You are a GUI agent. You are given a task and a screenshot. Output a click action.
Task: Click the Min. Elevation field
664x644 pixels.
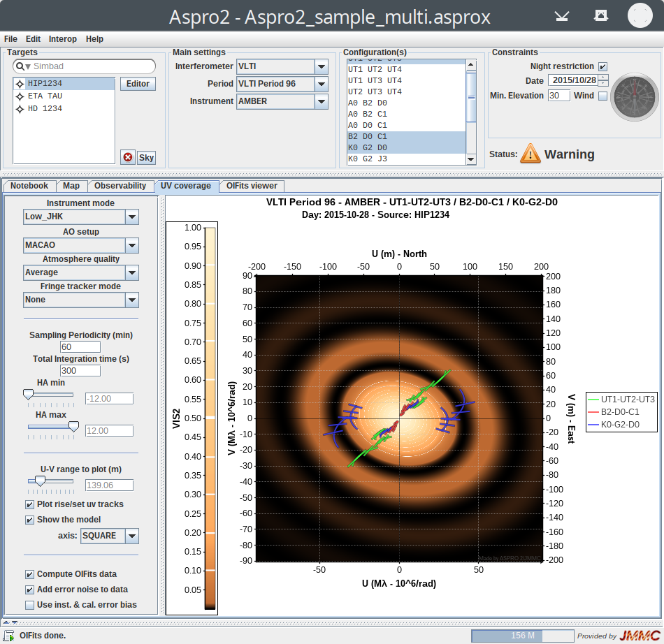pyautogui.click(x=558, y=96)
